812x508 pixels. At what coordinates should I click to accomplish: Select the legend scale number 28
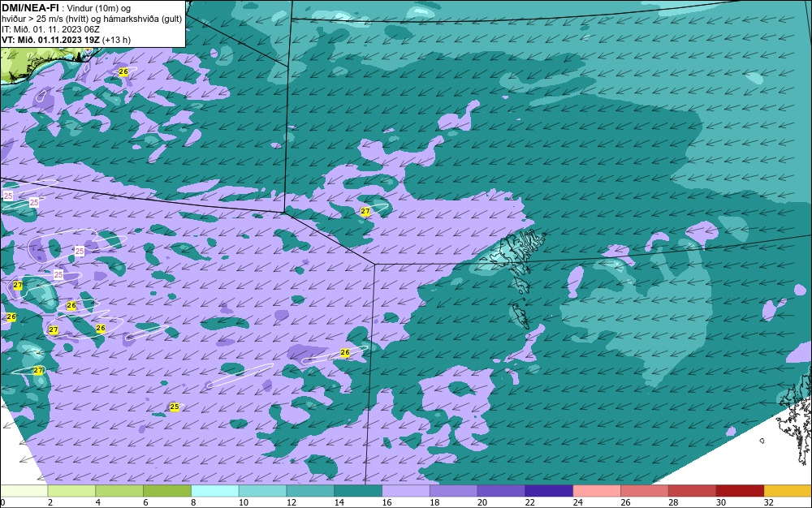672,502
